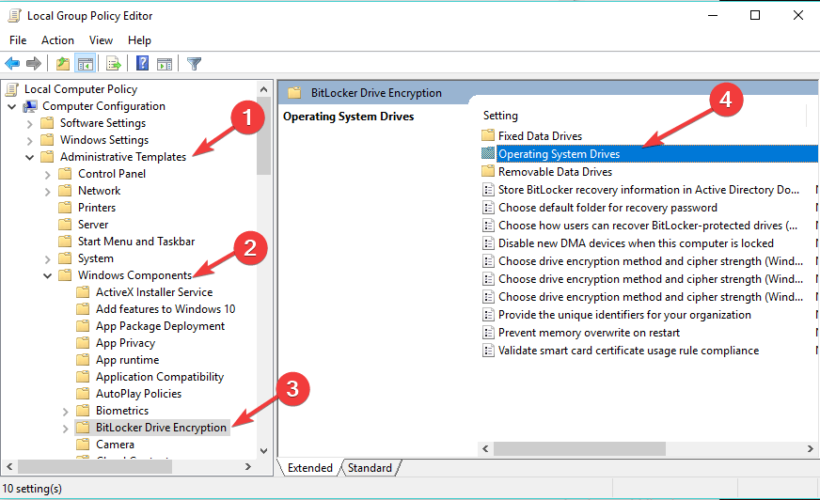This screenshot has height=500, width=820.
Task: Click the Filter funnel toolbar icon
Action: [194, 64]
